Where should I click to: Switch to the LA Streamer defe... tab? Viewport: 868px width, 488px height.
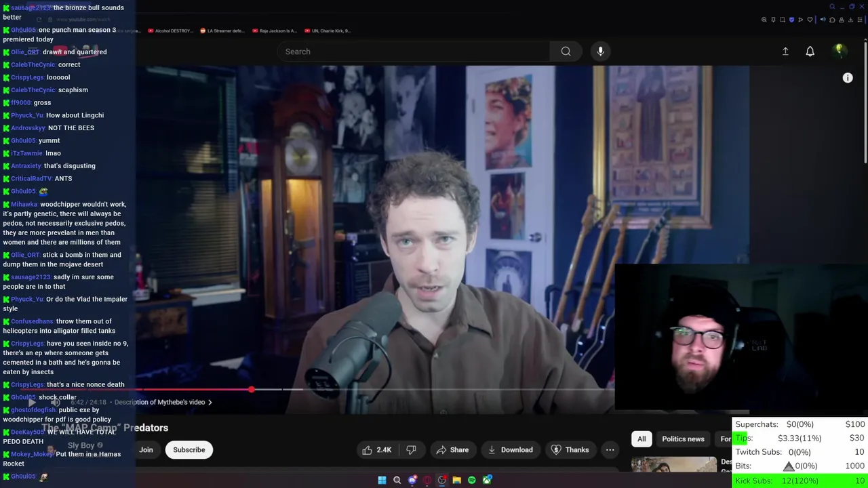click(222, 30)
